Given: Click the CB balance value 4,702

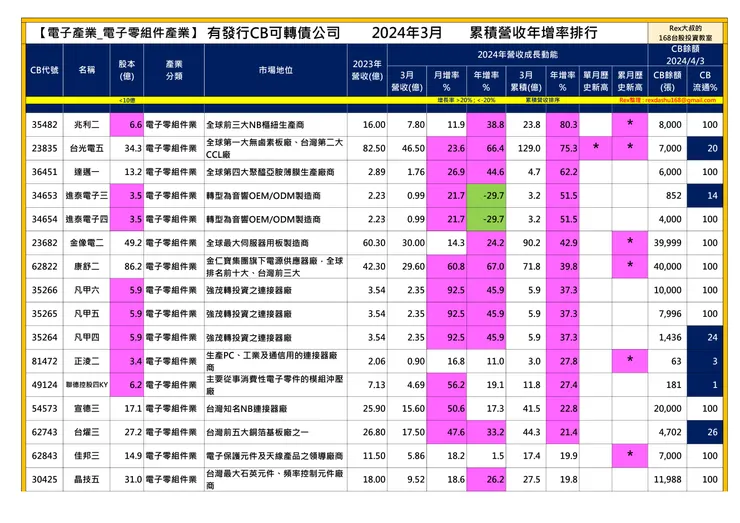Looking at the screenshot, I should click(x=670, y=432).
